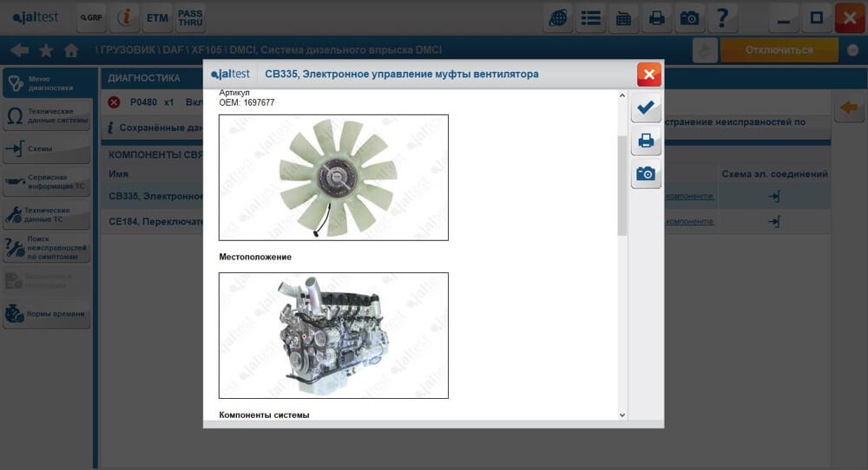The image size is (868, 470).
Task: Minimize the Jaltest window
Action: 783,17
